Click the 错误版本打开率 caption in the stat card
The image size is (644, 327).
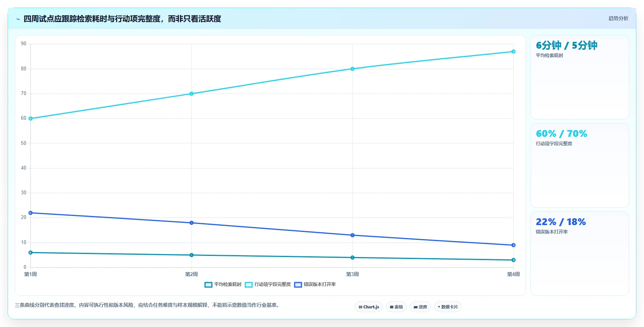click(552, 232)
